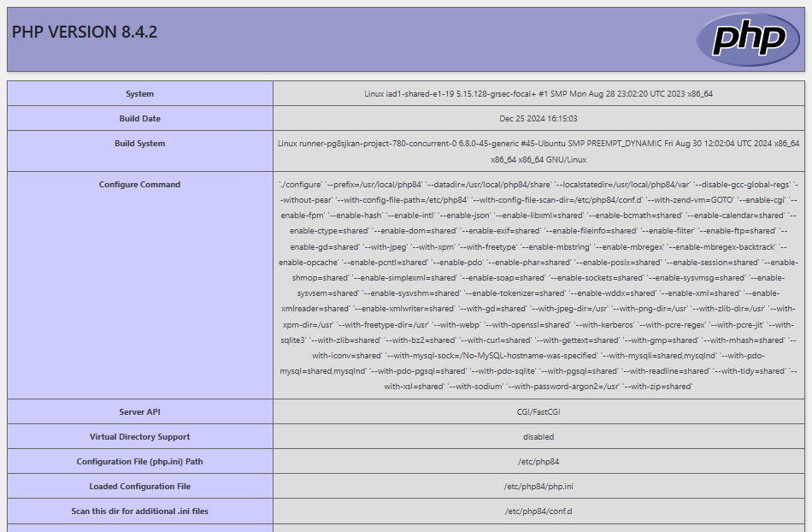Select the Linux runner-pg8sjkan build system value

tap(538, 151)
